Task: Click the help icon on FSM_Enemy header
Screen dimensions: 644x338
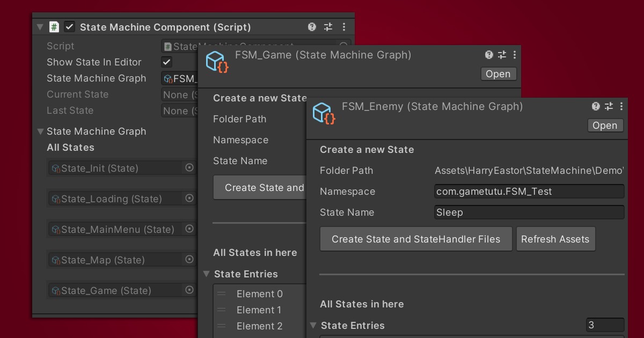Action: [x=596, y=106]
